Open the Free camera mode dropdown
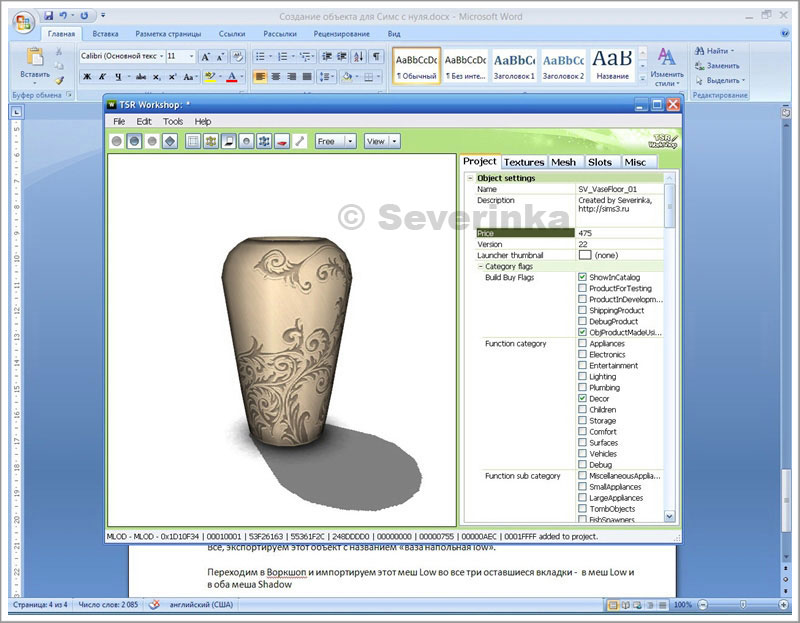This screenshot has height=623, width=800. click(350, 142)
